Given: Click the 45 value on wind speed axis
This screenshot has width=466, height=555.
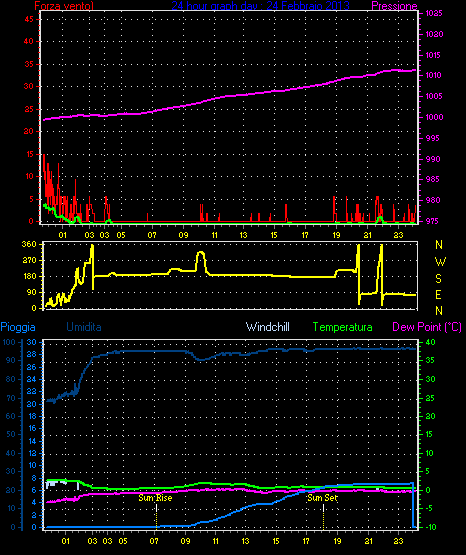Looking at the screenshot, I should pyautogui.click(x=29, y=19).
